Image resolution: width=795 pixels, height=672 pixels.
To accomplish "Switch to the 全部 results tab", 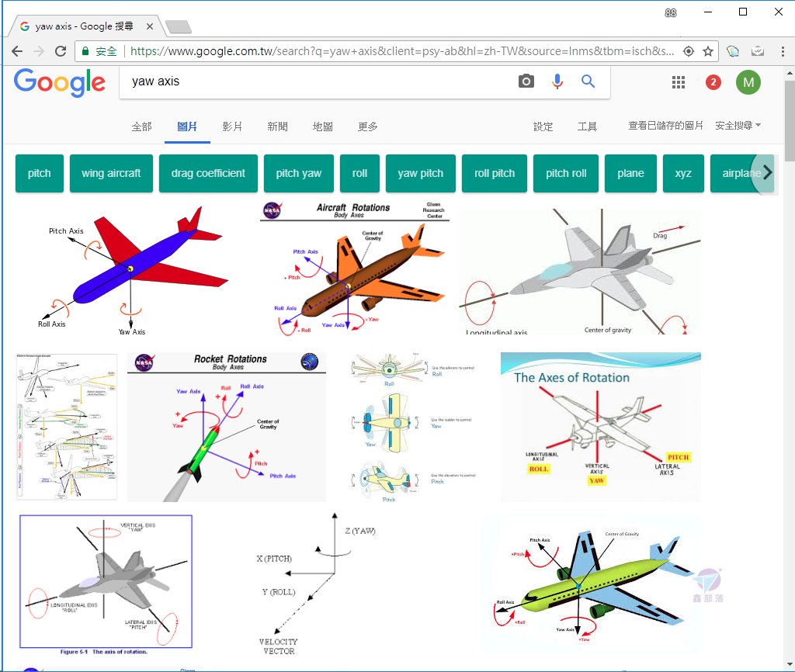I will pos(141,126).
